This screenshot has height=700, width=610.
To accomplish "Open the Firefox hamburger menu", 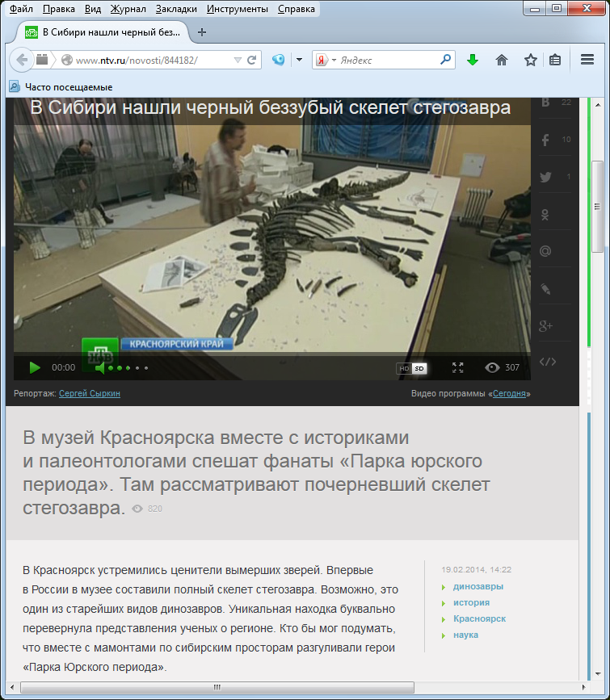I will [x=587, y=60].
